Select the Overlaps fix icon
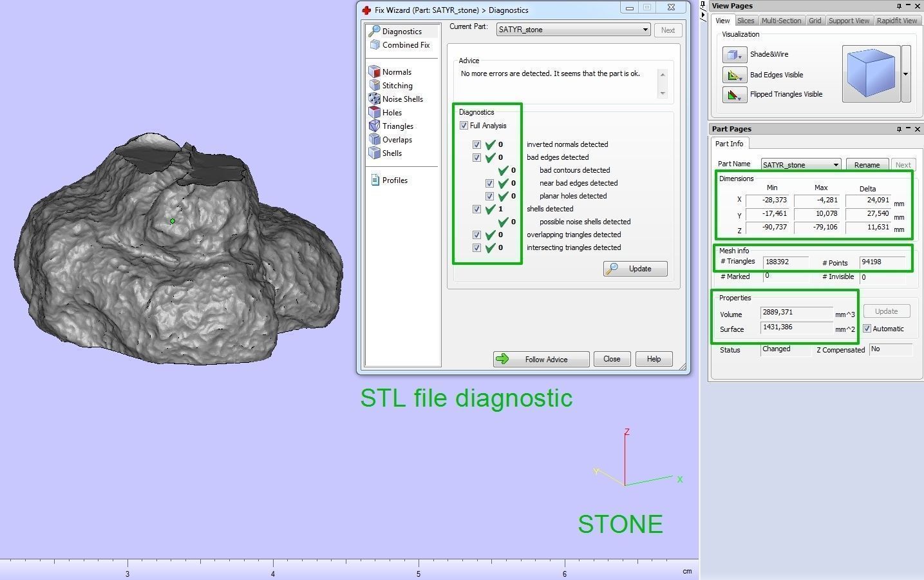 pos(375,139)
